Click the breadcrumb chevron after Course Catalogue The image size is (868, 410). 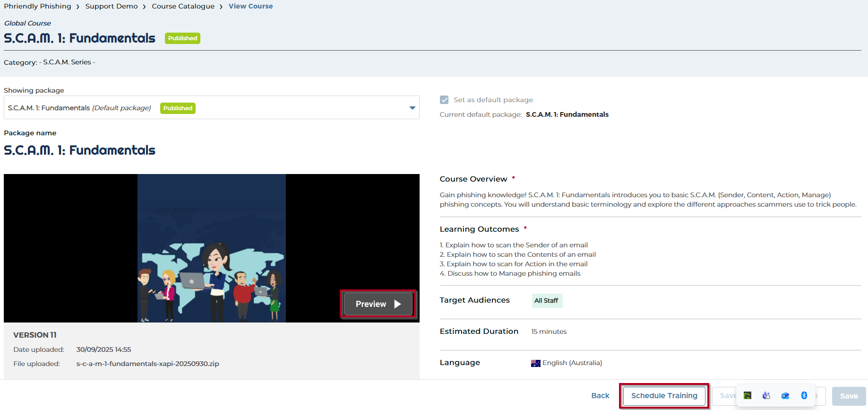221,7
